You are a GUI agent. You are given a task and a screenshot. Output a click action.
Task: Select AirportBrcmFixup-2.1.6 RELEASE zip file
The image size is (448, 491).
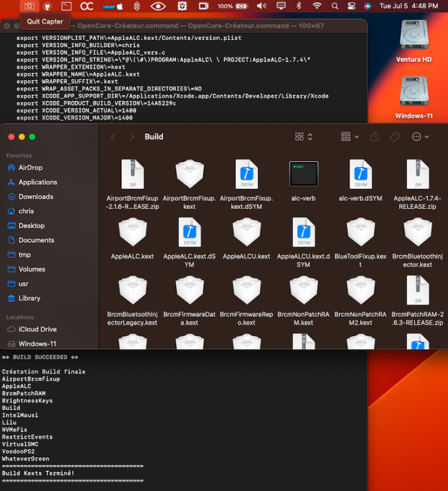click(x=132, y=184)
